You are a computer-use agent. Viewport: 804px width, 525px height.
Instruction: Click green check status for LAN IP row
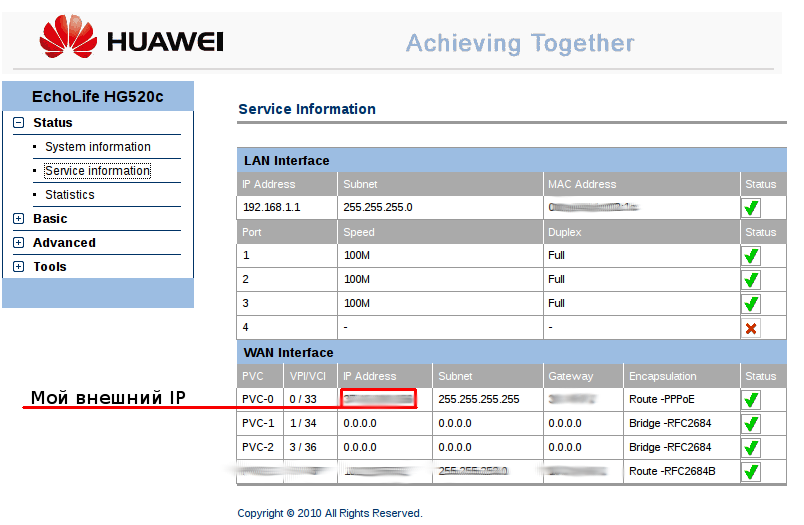click(751, 208)
